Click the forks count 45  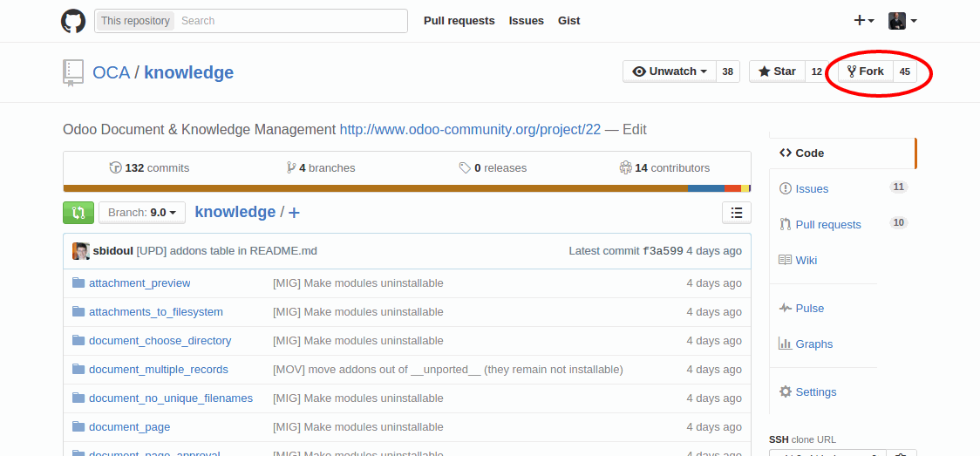pyautogui.click(x=905, y=71)
